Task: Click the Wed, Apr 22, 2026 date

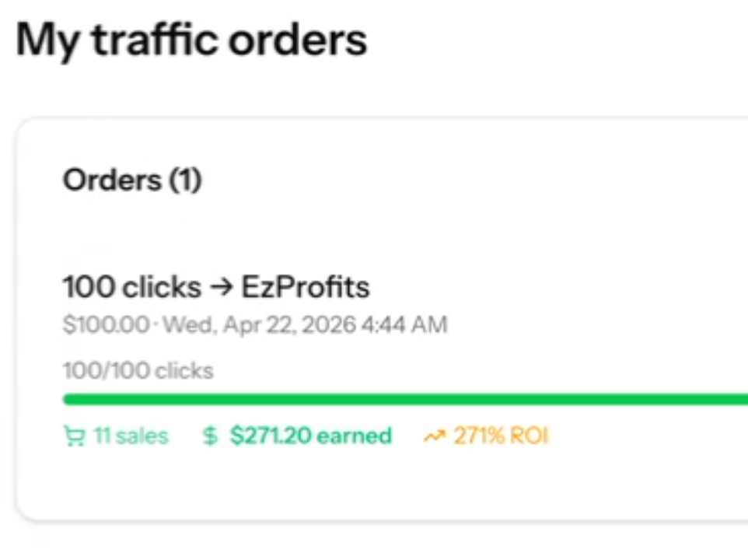Action: point(260,325)
